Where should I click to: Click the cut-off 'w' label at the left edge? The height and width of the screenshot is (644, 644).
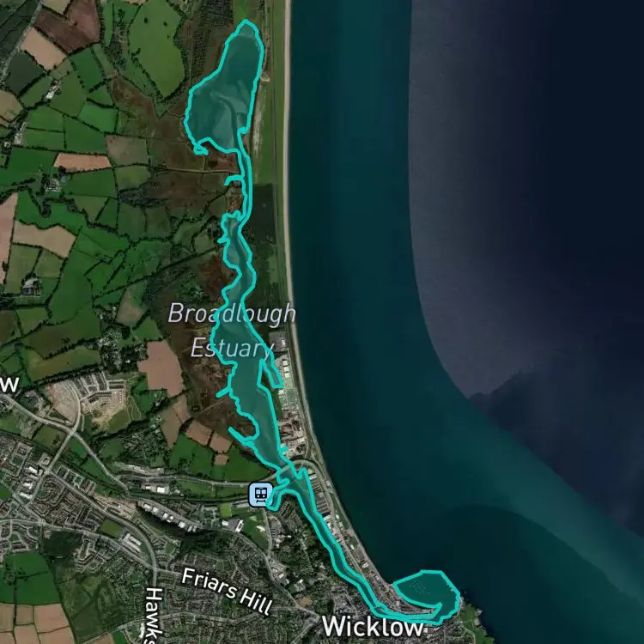point(9,385)
